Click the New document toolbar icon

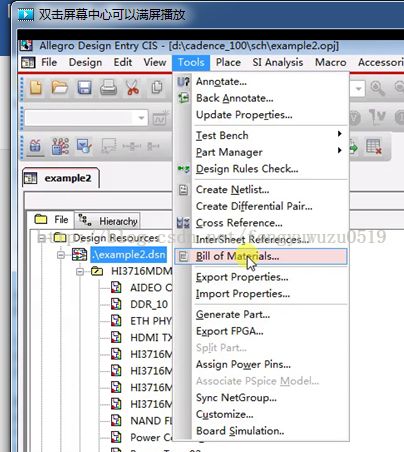coord(36,88)
